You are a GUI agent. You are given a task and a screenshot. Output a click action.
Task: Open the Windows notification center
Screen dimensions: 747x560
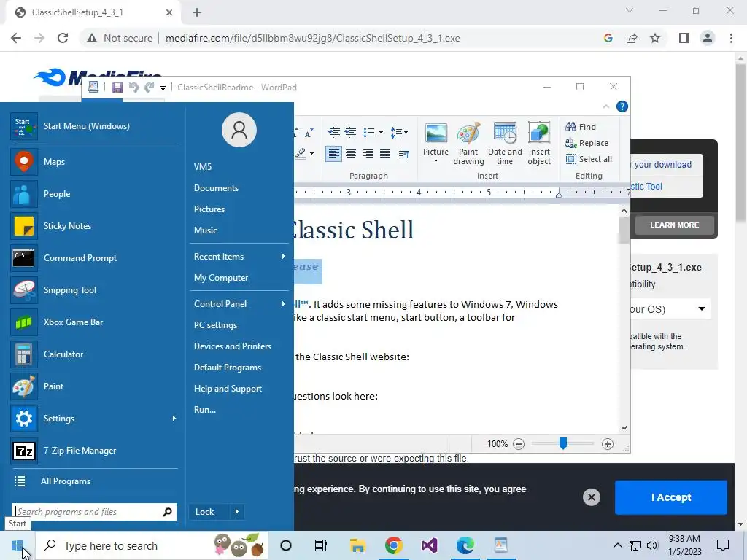tap(723, 545)
